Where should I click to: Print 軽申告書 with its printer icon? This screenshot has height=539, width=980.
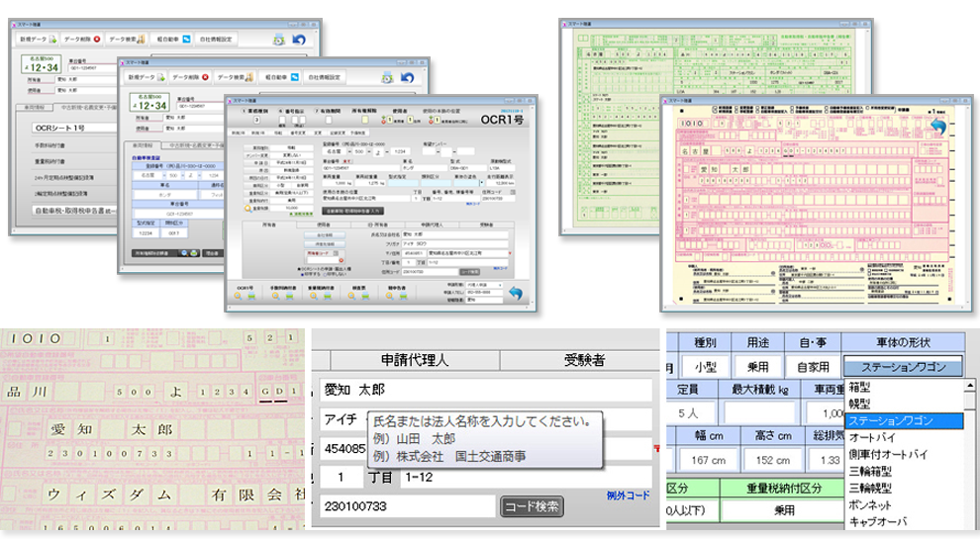click(403, 296)
